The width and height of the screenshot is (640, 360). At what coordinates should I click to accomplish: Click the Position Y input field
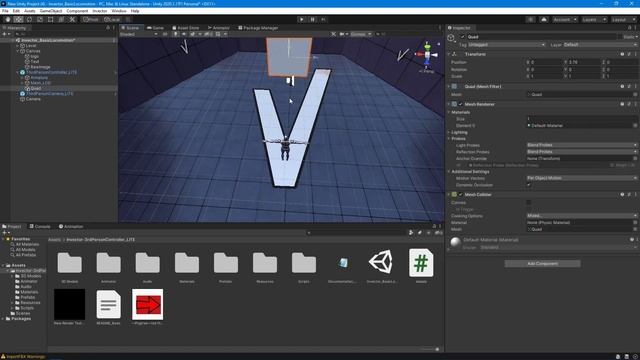pos(584,62)
